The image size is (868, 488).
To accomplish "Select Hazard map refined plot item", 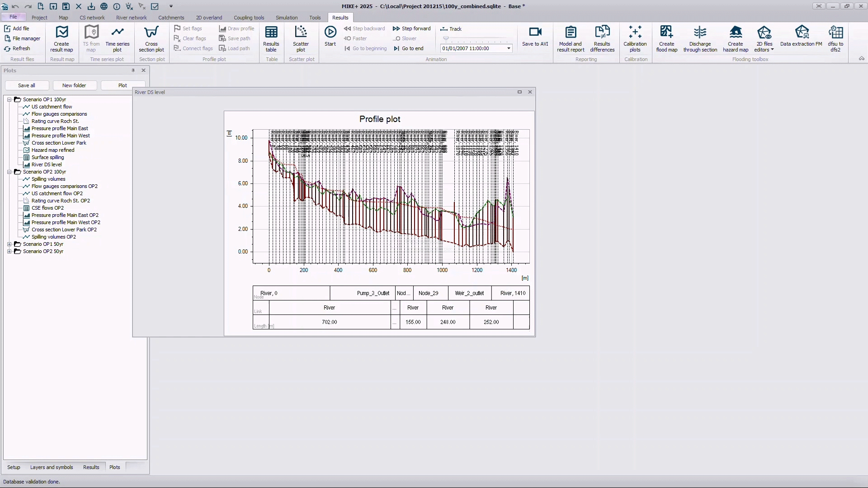I will (x=53, y=150).
